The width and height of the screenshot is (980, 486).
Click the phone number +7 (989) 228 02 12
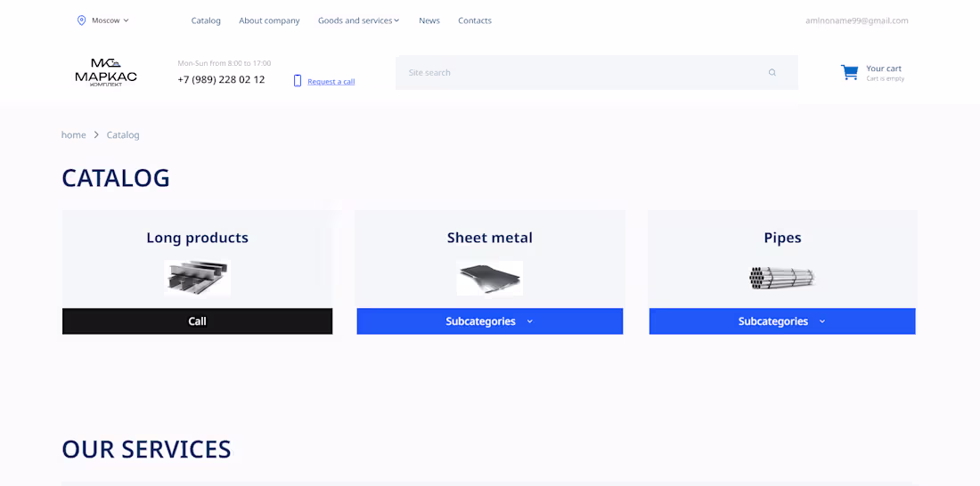point(221,80)
